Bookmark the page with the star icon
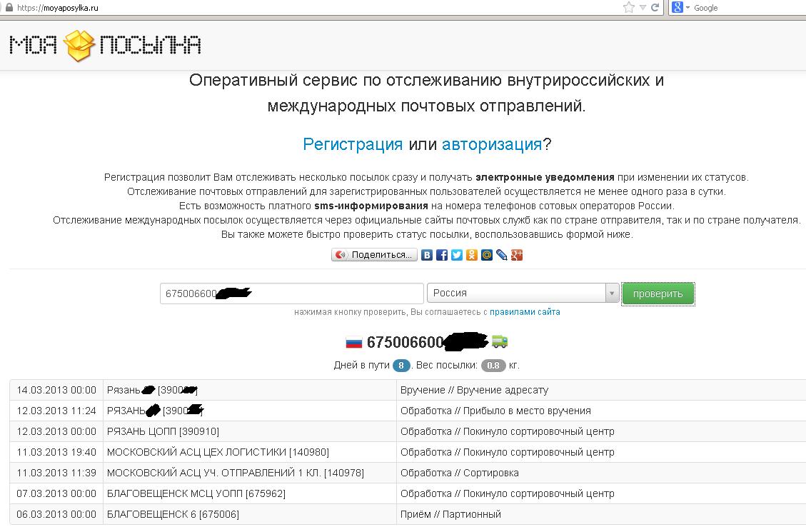 (628, 7)
